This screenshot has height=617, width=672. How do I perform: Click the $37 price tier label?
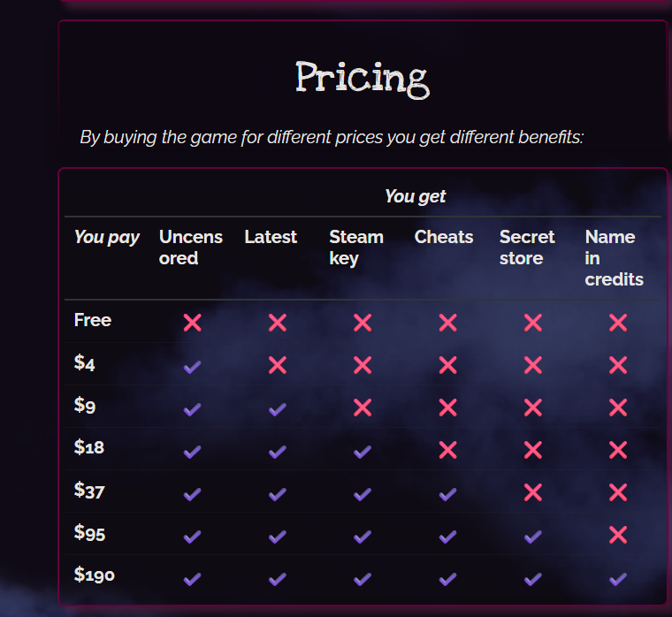pos(89,491)
